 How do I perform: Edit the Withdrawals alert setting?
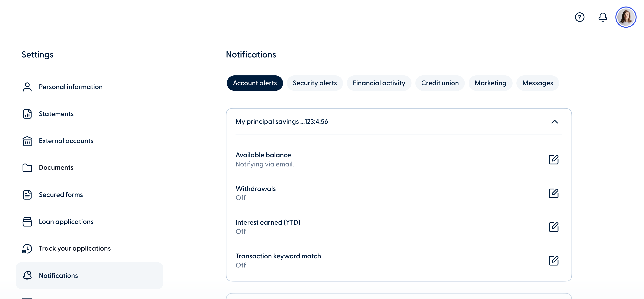[x=554, y=193]
